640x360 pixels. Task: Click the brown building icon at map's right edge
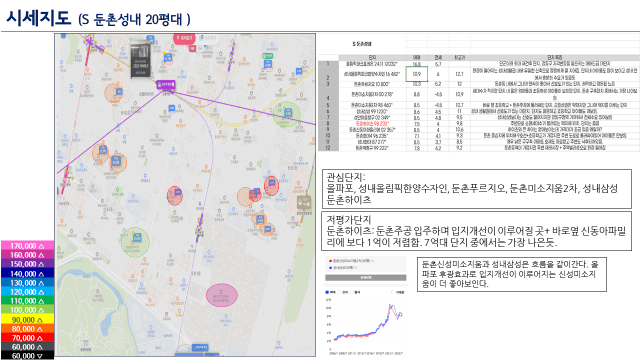[304, 202]
